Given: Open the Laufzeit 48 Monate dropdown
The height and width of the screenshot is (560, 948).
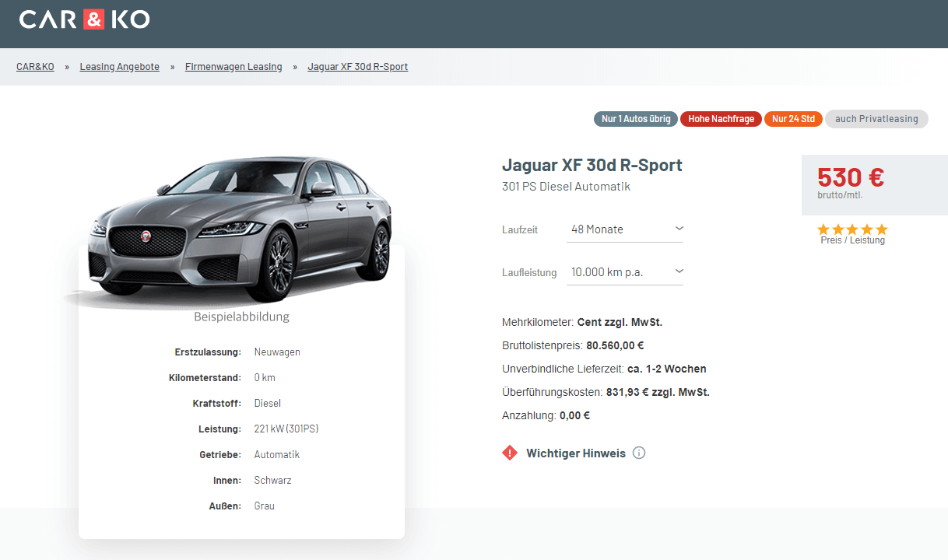Looking at the screenshot, I should click(625, 229).
